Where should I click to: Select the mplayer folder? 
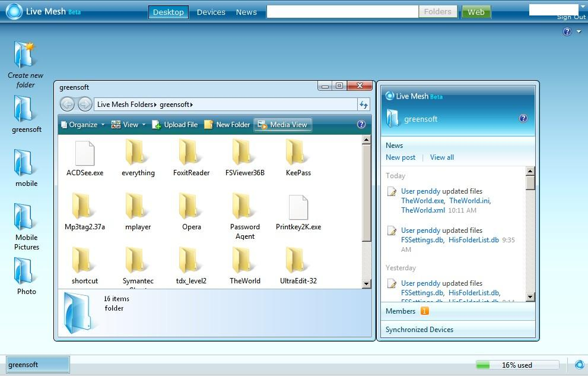pos(138,213)
